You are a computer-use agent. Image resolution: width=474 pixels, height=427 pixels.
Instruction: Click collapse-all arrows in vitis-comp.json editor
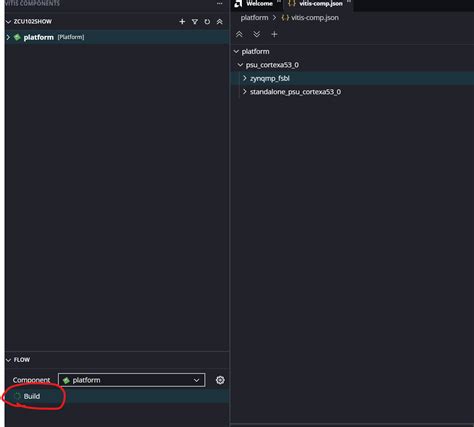pos(239,34)
